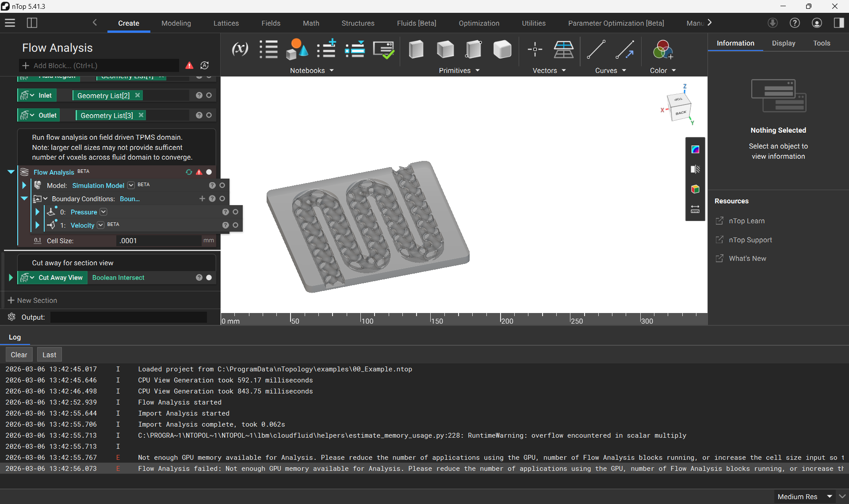849x504 pixels.
Task: Click the gradient field view icon in viewport
Action: [695, 149]
